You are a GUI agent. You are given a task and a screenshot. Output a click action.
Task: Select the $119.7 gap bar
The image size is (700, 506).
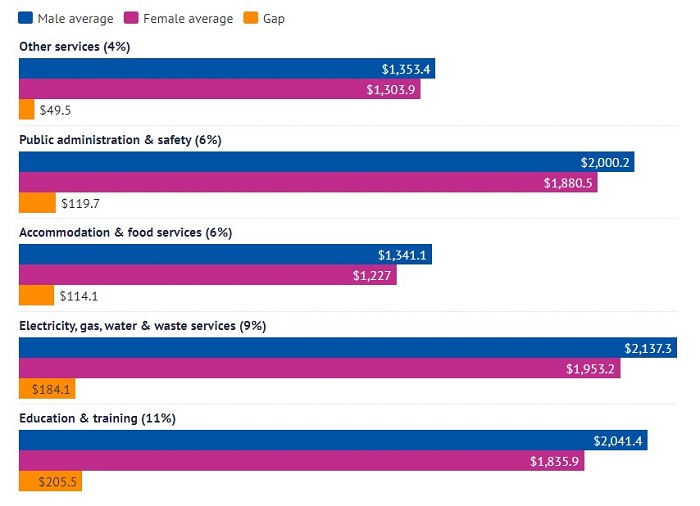point(37,203)
